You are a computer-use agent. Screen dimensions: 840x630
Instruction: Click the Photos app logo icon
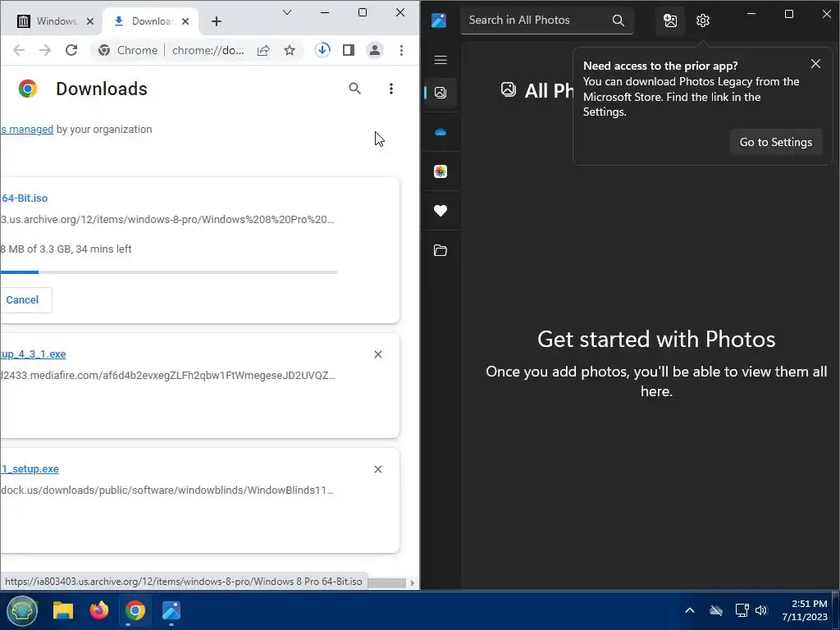[439, 21]
